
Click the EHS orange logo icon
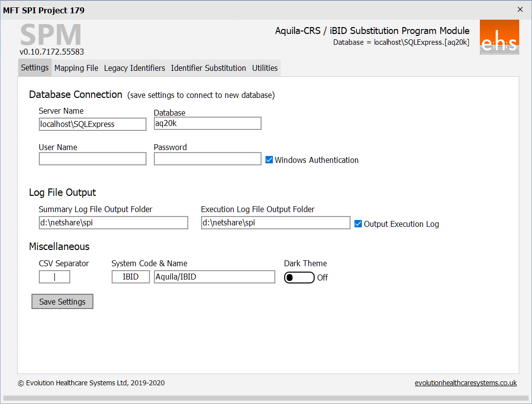(x=499, y=37)
